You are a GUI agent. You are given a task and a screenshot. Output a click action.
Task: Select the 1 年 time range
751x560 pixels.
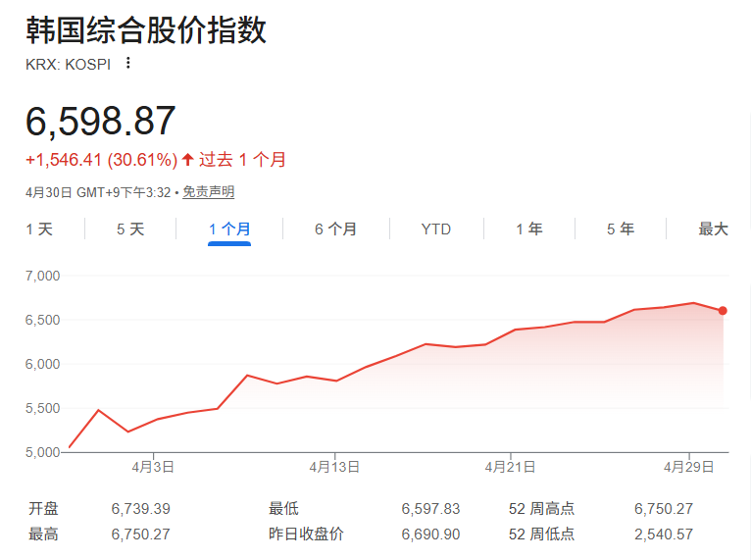click(529, 229)
